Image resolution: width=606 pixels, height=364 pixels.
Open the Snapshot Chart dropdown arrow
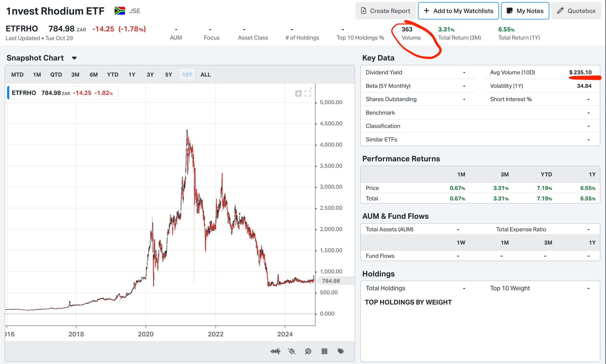click(74, 58)
